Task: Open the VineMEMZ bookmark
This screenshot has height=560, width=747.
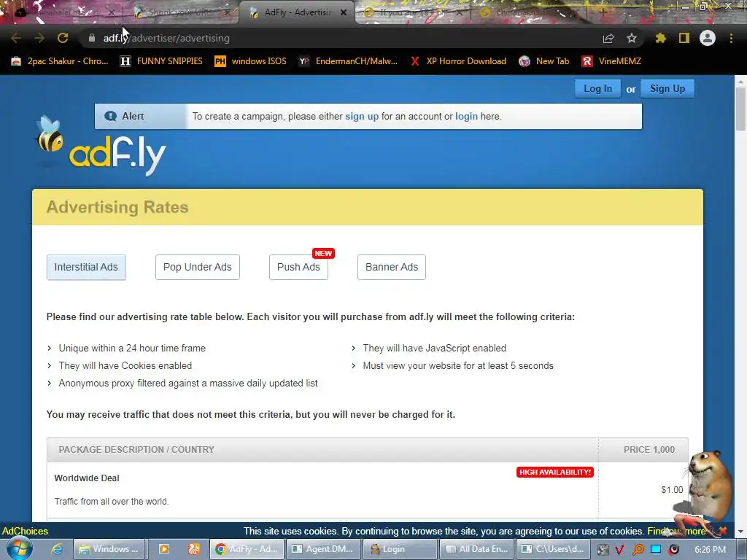Action: click(x=612, y=61)
